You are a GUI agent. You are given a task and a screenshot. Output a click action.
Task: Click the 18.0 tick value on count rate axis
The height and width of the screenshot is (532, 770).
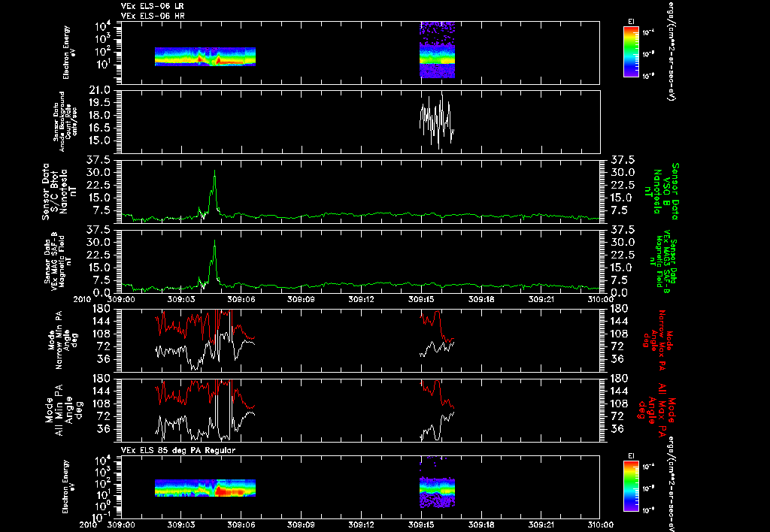point(99,115)
